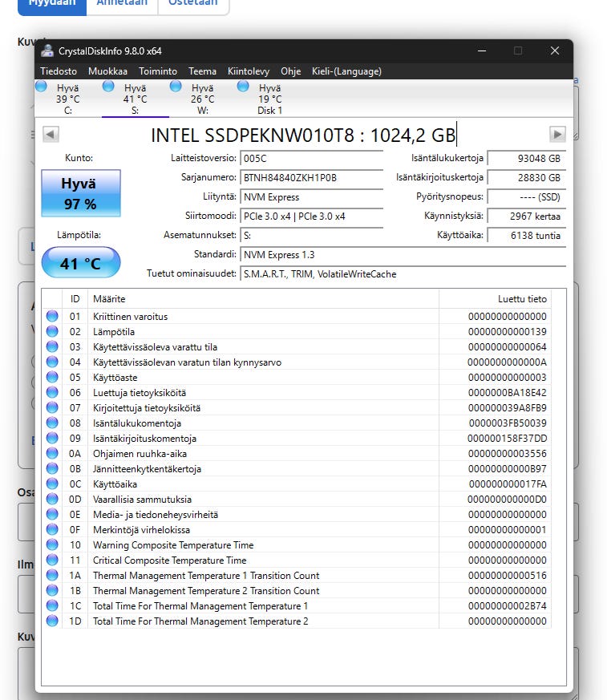Screen dimensions: 607x700
Task: Click status orb of Luettuja tietoyksiköitä row
Action: coord(52,392)
